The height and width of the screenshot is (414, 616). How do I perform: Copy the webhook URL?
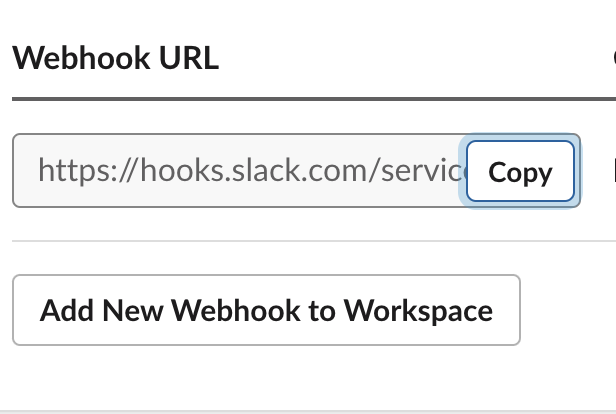pyautogui.click(x=520, y=172)
